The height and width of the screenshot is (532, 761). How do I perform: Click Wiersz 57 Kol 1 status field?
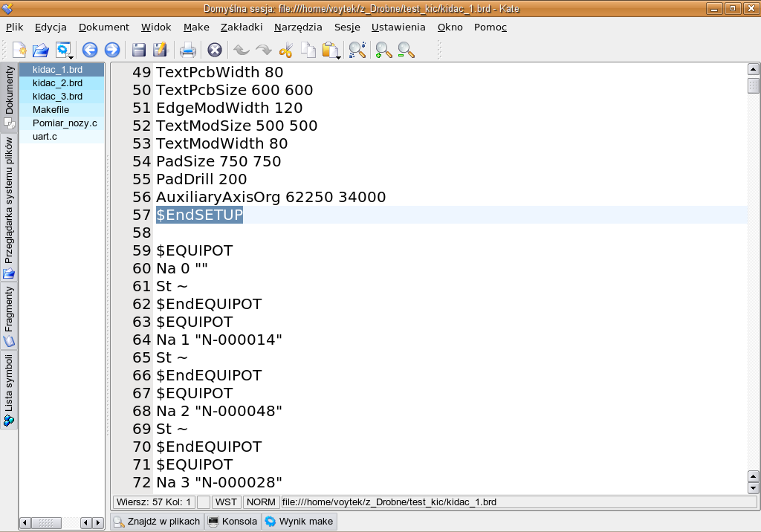point(154,502)
